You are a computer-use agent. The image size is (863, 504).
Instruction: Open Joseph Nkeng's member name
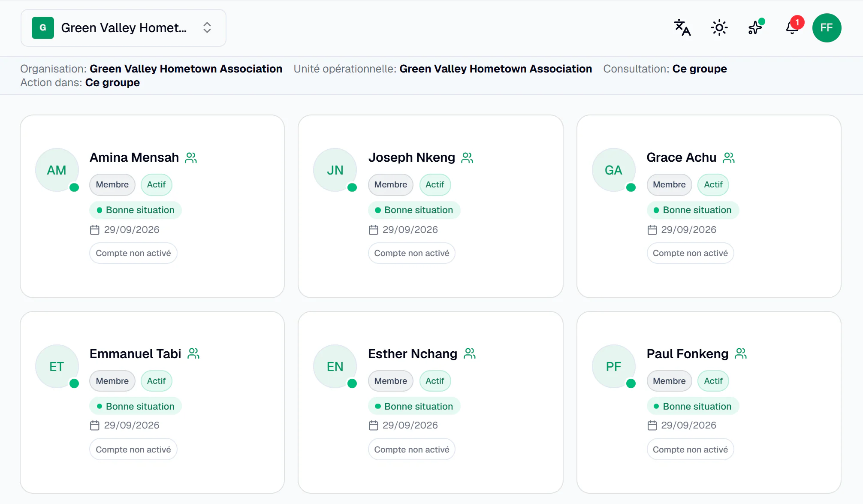click(412, 157)
